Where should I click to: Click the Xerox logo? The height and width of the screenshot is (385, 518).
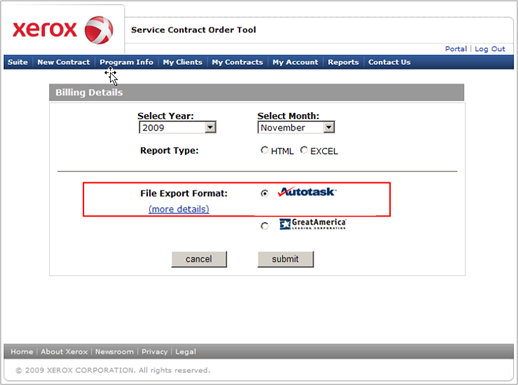click(63, 30)
